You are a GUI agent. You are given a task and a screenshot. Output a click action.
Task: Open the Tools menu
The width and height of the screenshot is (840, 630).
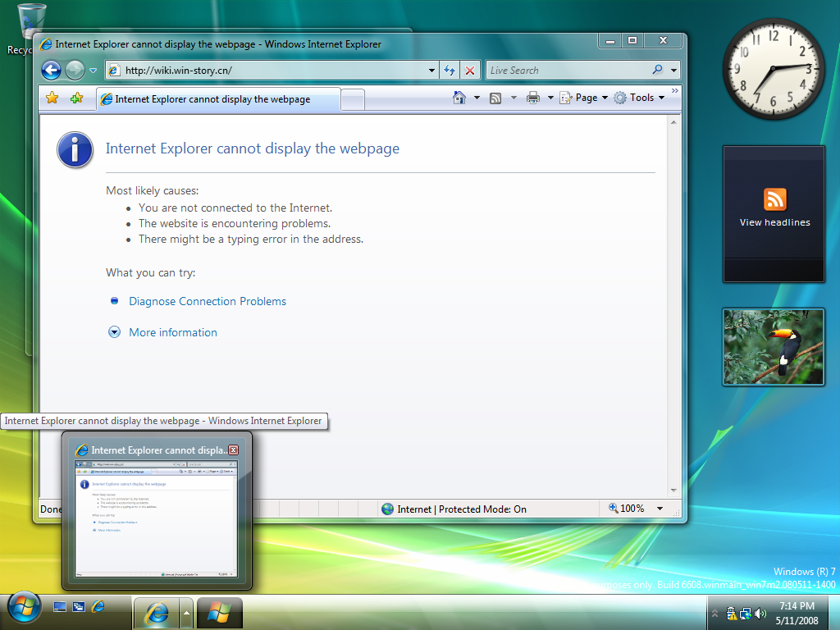pyautogui.click(x=639, y=98)
